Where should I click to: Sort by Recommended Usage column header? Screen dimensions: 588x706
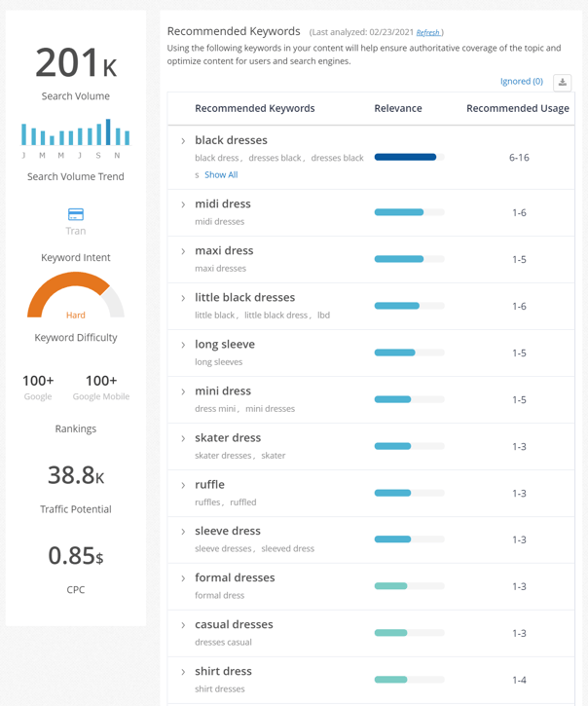click(x=518, y=108)
